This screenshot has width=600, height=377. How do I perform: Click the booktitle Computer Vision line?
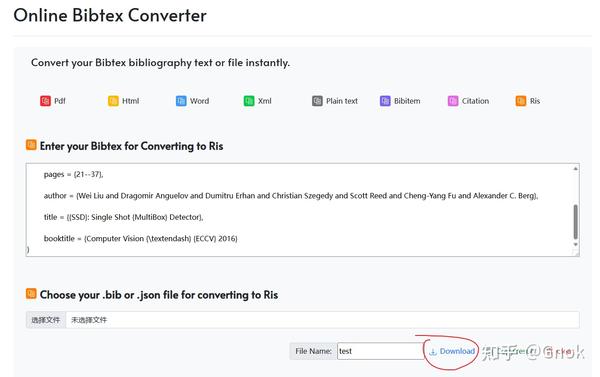(x=140, y=238)
